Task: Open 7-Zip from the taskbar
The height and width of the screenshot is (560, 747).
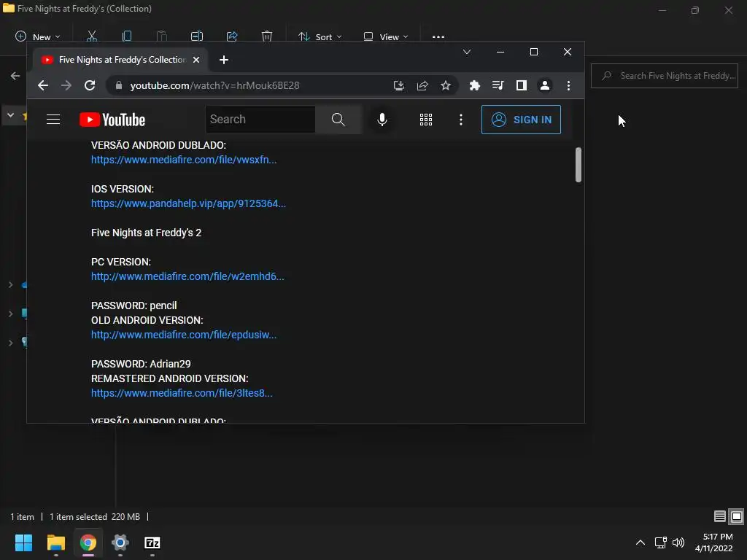Action: click(152, 542)
